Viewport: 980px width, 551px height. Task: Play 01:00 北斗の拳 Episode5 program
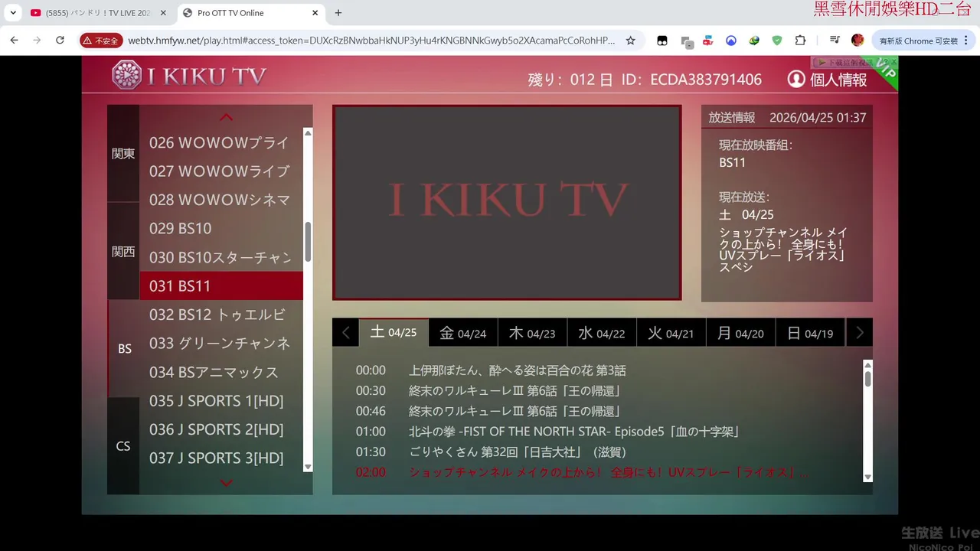pyautogui.click(x=548, y=432)
